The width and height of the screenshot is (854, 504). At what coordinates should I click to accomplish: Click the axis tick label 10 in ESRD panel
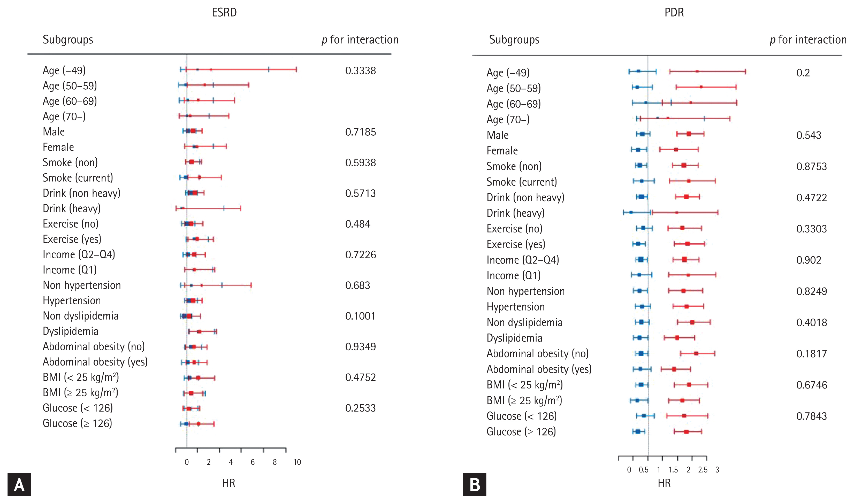(x=297, y=462)
